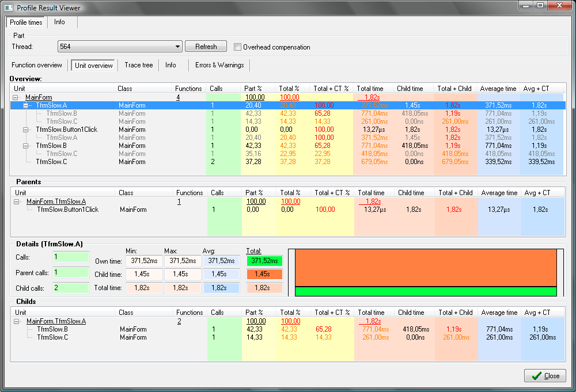Click the orange child time bar in chart
This screenshot has height=392, width=576.
tap(426, 268)
